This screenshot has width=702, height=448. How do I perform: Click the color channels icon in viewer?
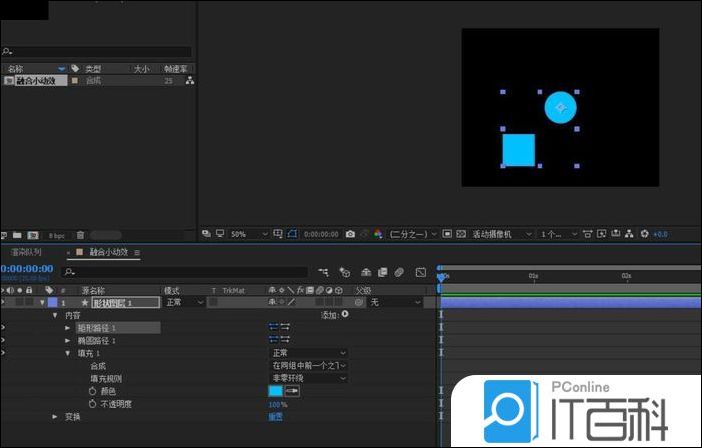click(378, 234)
